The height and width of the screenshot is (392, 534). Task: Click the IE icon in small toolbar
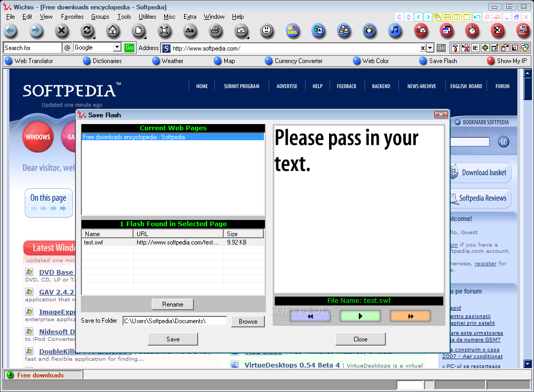pos(475,48)
